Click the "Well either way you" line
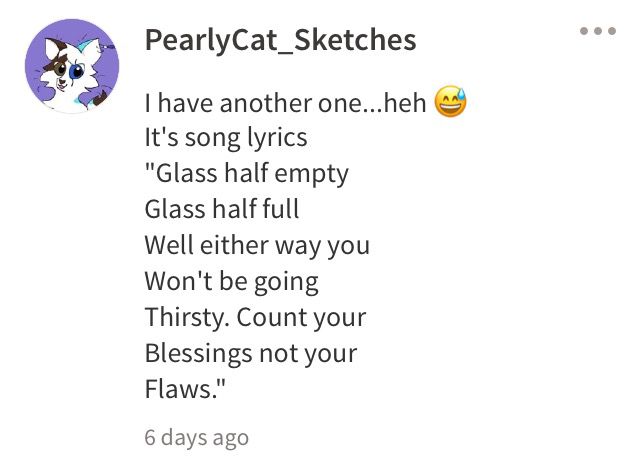The height and width of the screenshot is (476, 640). click(x=258, y=246)
